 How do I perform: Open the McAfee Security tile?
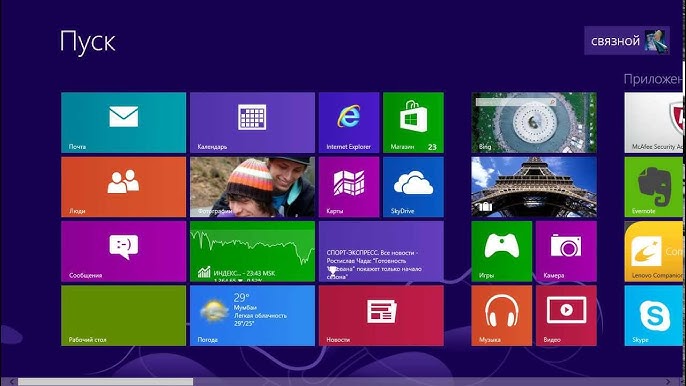tap(654, 123)
